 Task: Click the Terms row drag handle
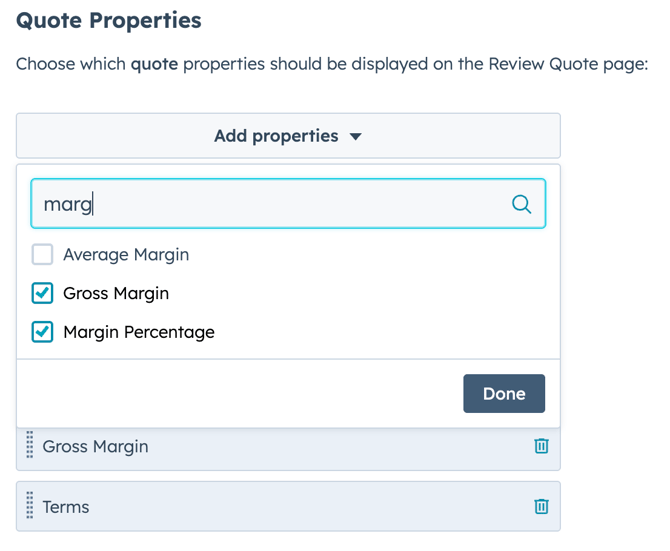click(x=30, y=507)
